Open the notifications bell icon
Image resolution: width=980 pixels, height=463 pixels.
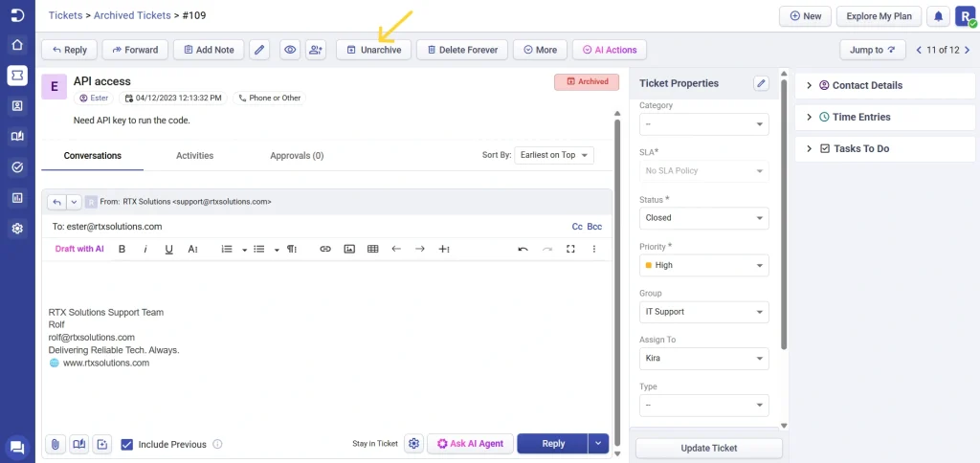click(938, 16)
